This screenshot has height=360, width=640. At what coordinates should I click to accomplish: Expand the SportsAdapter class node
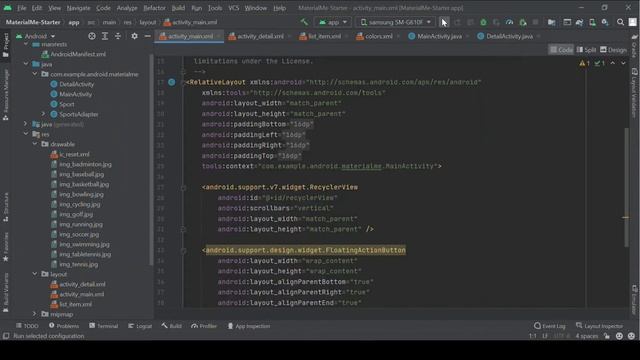click(44, 114)
